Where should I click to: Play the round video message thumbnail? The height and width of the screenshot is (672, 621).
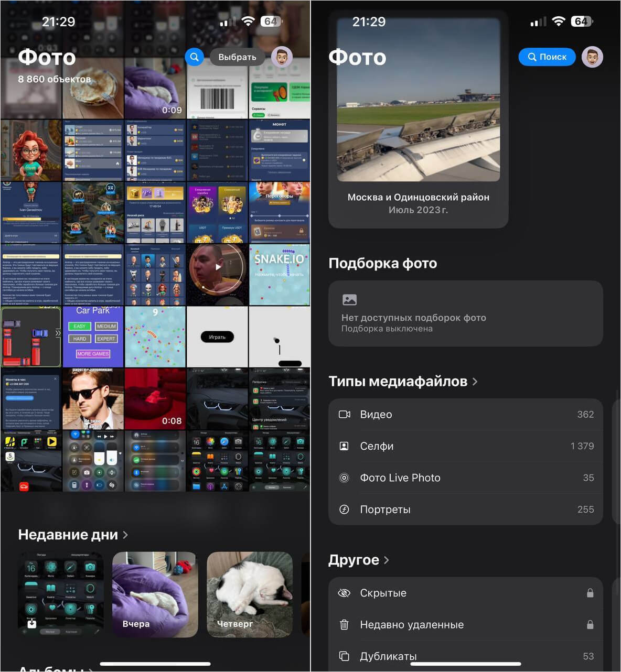click(218, 275)
